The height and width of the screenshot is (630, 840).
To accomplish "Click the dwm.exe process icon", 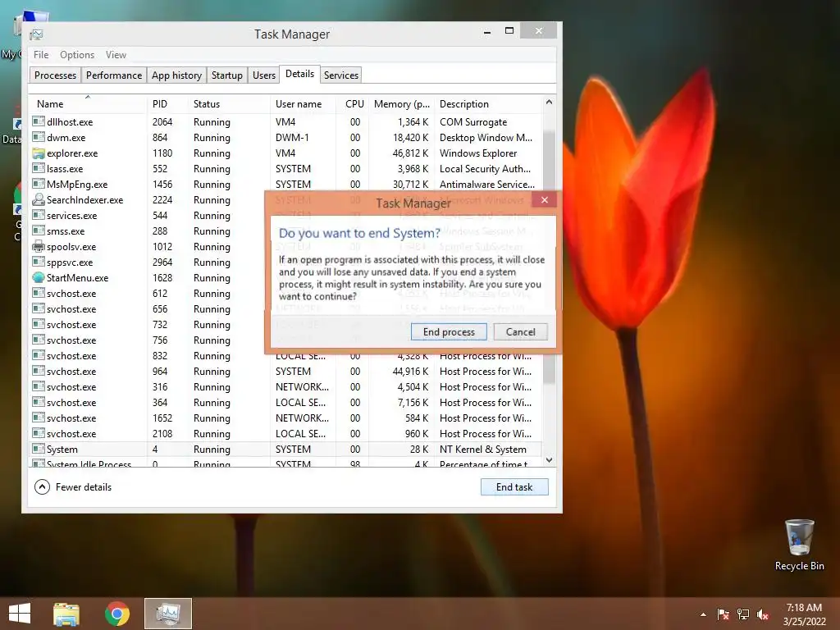I will pos(38,137).
